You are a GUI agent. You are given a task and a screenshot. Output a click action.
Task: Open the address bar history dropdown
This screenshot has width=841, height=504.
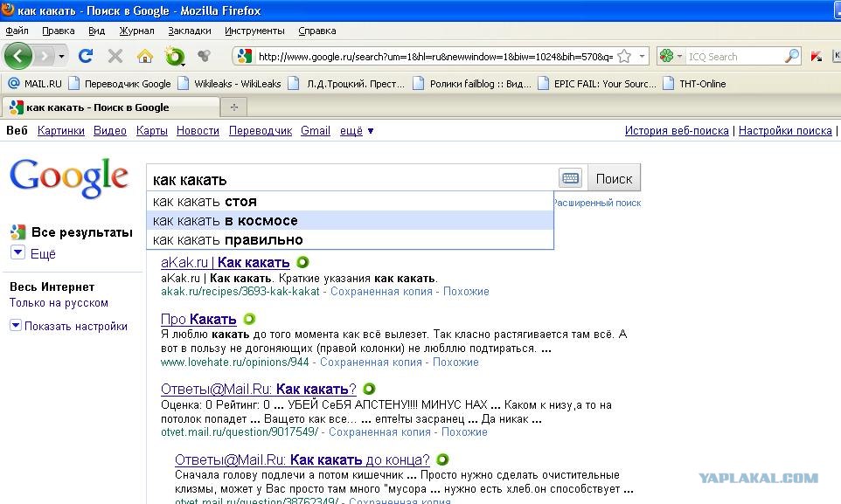(x=642, y=56)
